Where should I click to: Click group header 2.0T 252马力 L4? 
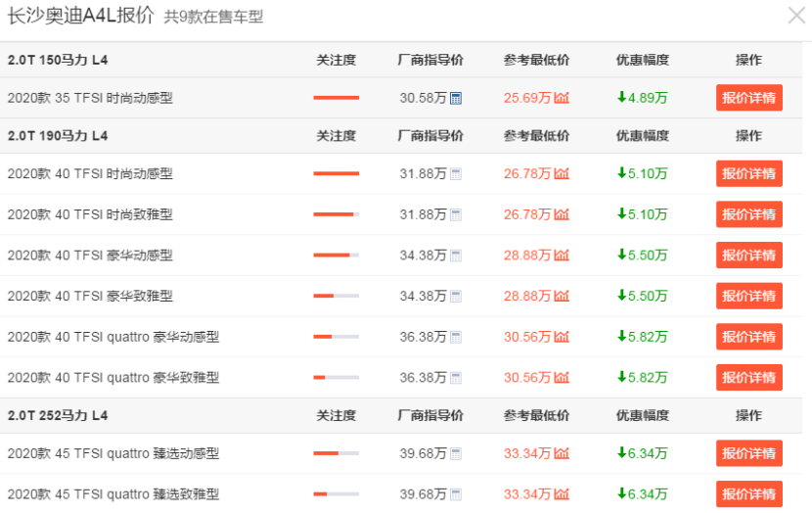coord(58,415)
